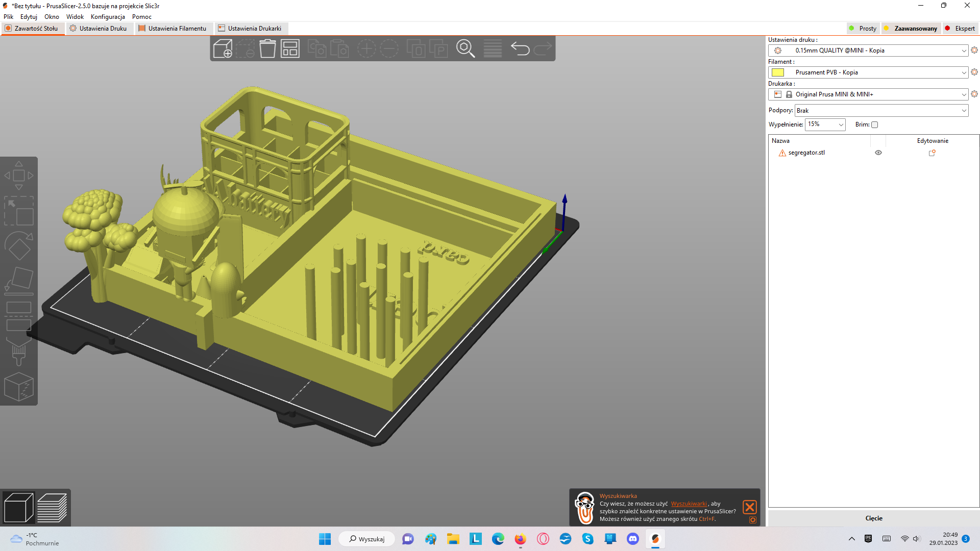This screenshot has height=551, width=980.
Task: Open the layer height editing icon
Action: [493, 49]
